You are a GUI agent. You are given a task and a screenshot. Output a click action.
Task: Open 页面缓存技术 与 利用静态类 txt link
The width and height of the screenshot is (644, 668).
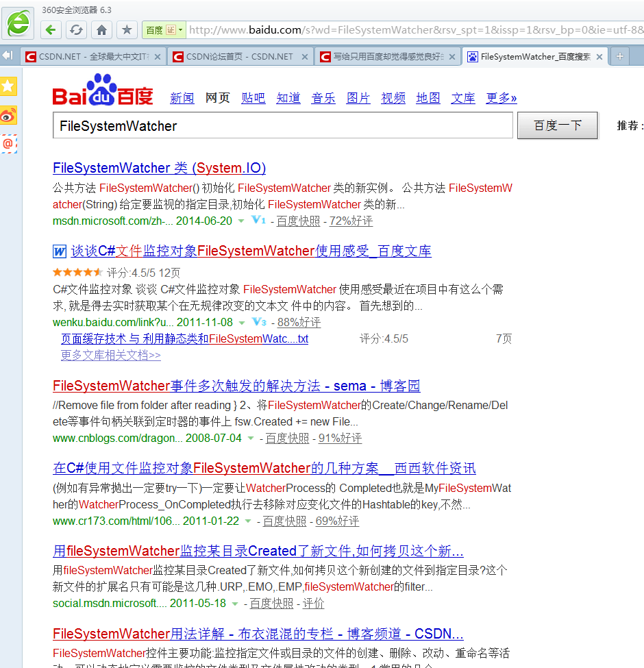pos(184,339)
